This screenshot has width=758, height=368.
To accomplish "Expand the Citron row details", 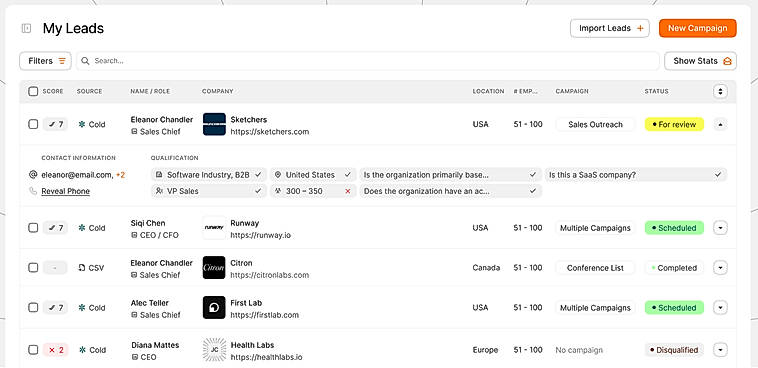I will 720,268.
